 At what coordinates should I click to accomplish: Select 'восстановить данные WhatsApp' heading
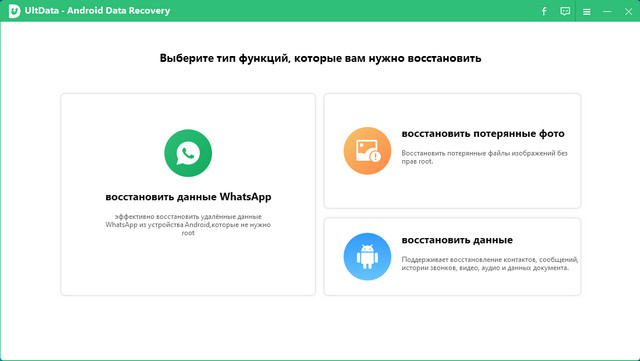[x=188, y=197]
